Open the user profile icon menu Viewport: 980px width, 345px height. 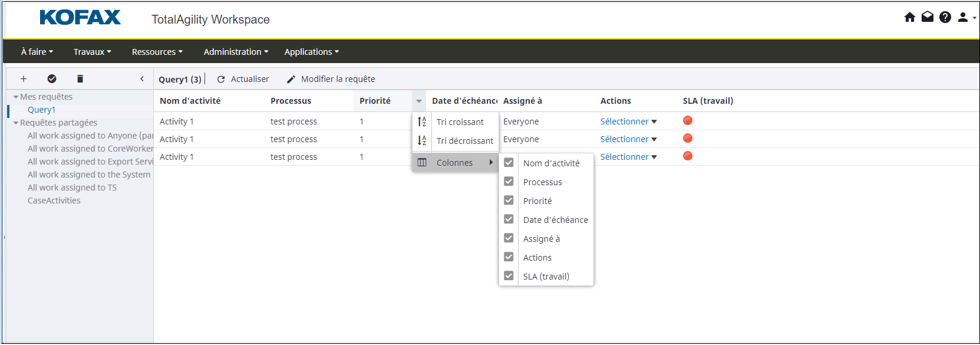click(x=963, y=17)
